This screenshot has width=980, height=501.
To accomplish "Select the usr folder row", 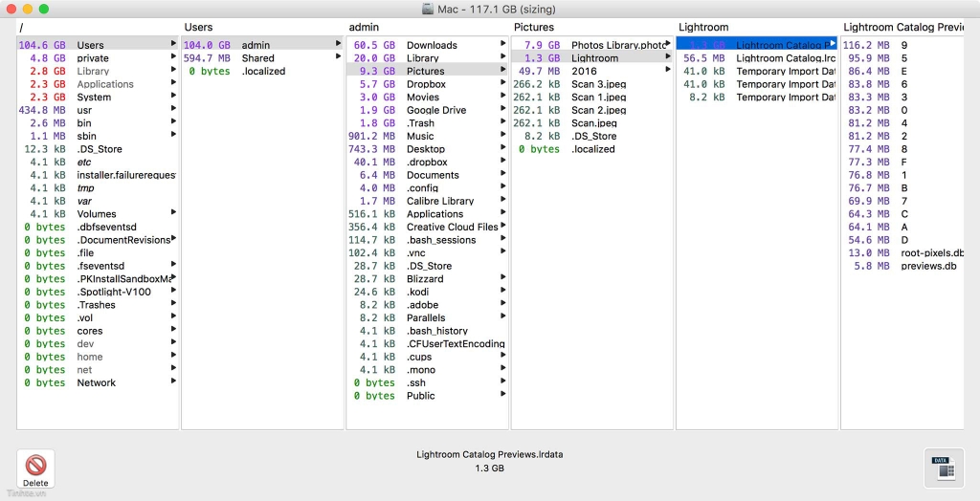I will click(98, 110).
